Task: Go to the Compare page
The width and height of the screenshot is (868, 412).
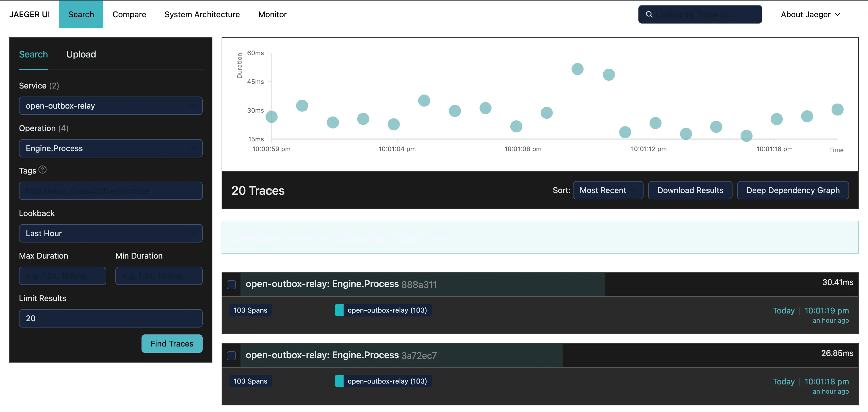Action: coord(129,14)
